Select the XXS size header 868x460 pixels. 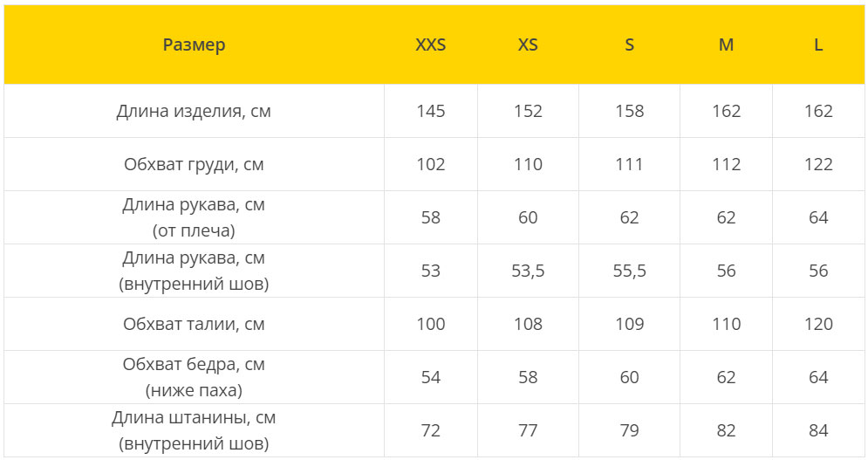[431, 45]
